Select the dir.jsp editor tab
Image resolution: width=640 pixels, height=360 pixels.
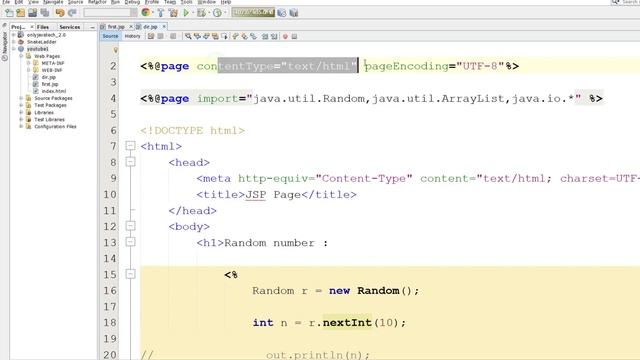tap(150, 27)
